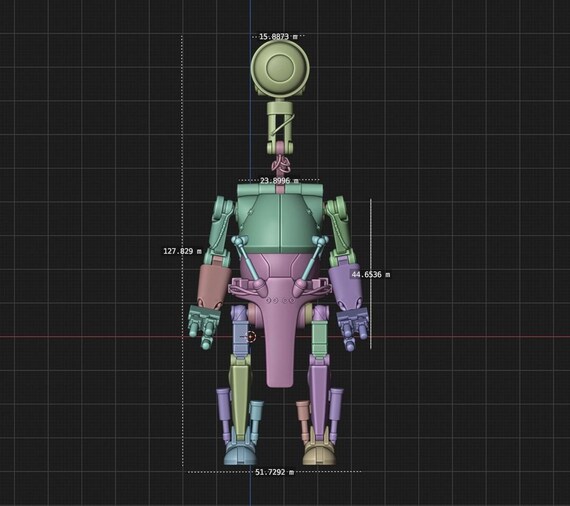Click the yellow-green shin panel

[240, 400]
